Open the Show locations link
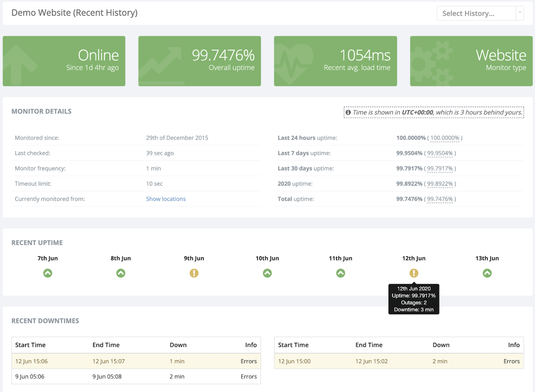The image size is (535, 392). [166, 199]
